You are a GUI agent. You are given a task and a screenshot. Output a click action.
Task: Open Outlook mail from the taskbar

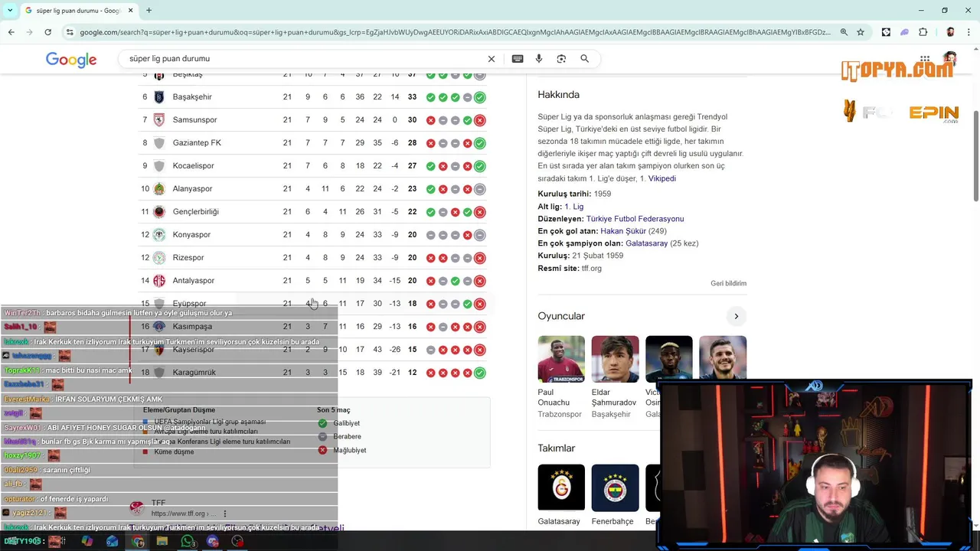click(113, 541)
